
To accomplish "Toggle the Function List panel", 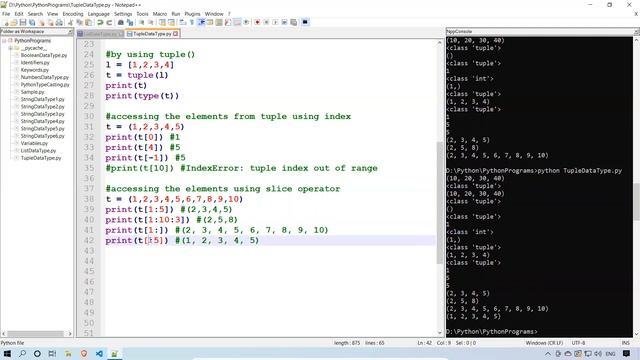I will click(x=228, y=22).
